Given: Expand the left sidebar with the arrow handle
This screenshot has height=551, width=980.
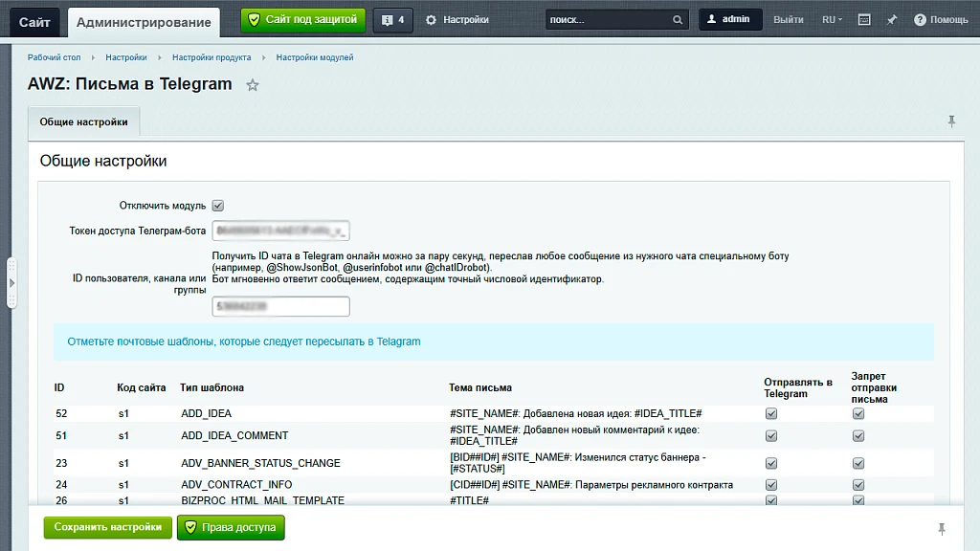Looking at the screenshot, I should 11,283.
